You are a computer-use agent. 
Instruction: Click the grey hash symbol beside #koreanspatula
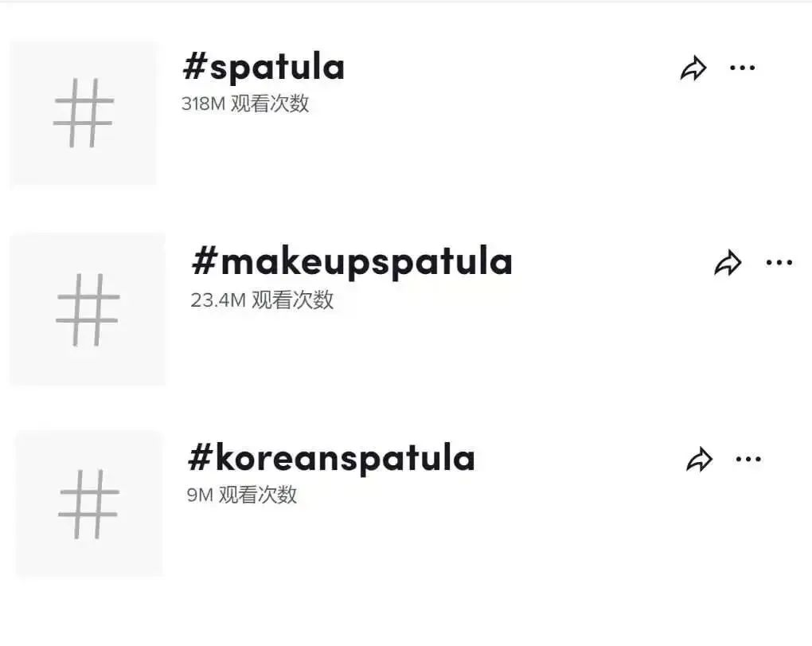[x=88, y=503]
